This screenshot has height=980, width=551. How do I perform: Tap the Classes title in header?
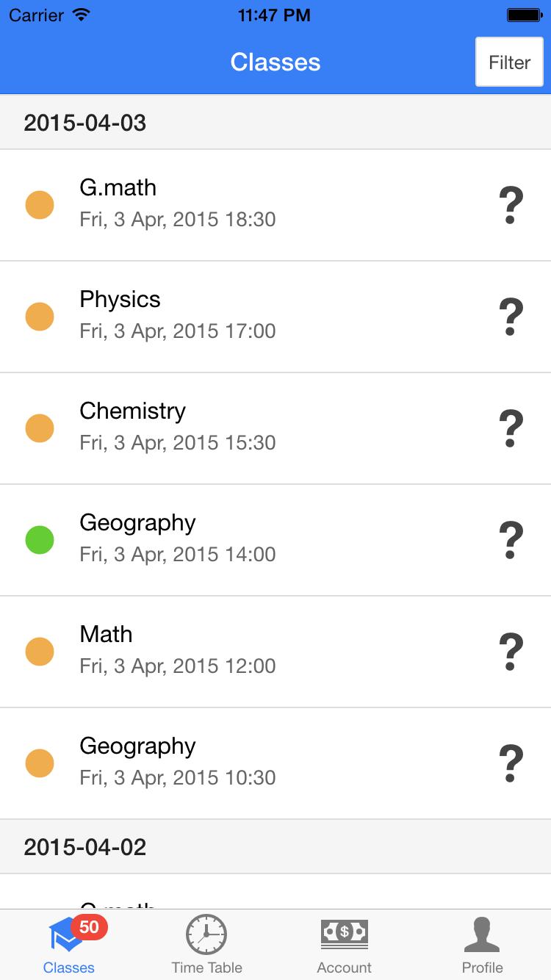(x=275, y=62)
